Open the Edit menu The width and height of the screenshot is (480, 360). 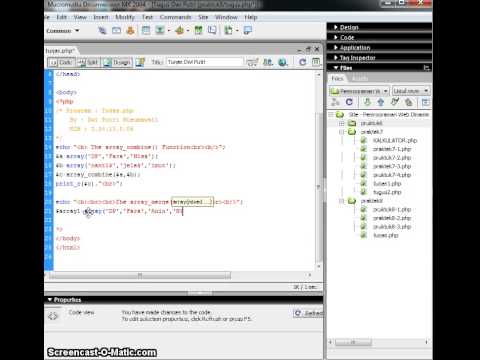[x=62, y=17]
